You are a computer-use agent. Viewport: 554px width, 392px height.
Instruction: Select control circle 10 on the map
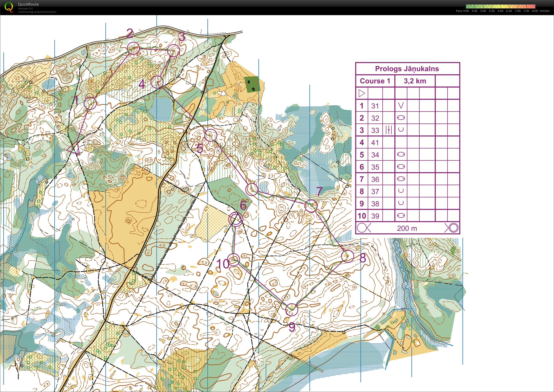(x=233, y=260)
